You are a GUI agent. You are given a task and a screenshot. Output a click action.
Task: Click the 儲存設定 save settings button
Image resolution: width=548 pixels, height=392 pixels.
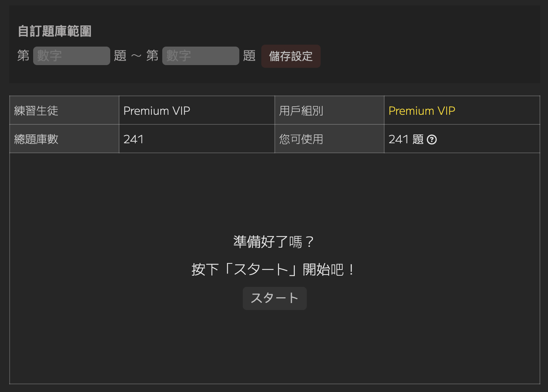(x=291, y=56)
